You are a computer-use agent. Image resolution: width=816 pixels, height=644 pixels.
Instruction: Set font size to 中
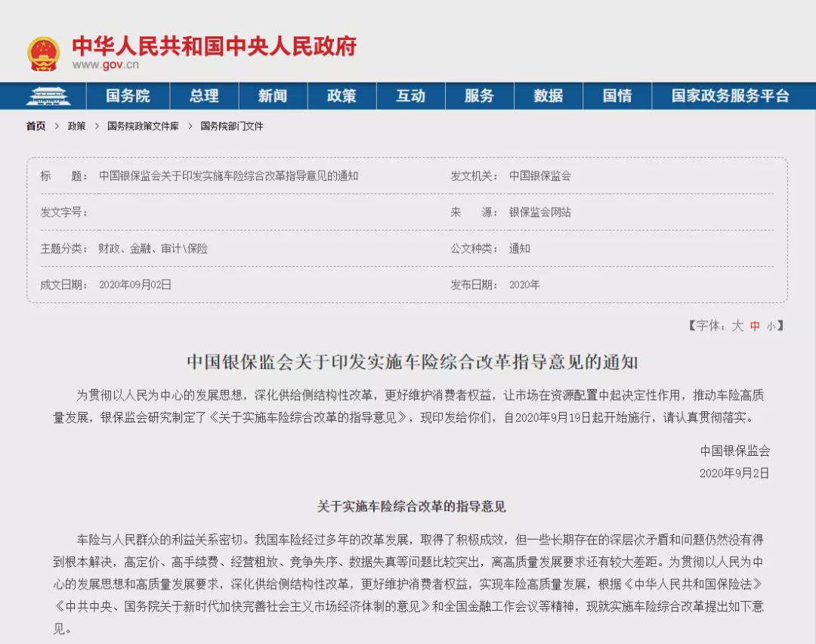755,326
